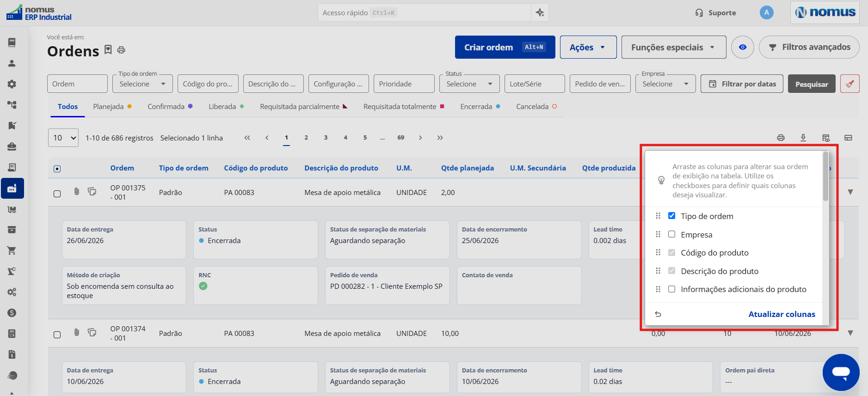Collapse the OP 001375 row details arrow
Image resolution: width=868 pixels, height=396 pixels.
point(850,192)
